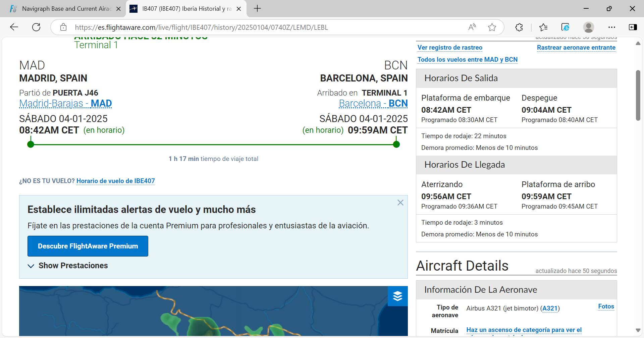Viewport: 644px width, 338px height.
Task: Dismiss the flight alerts promotional banner
Action: coord(400,203)
